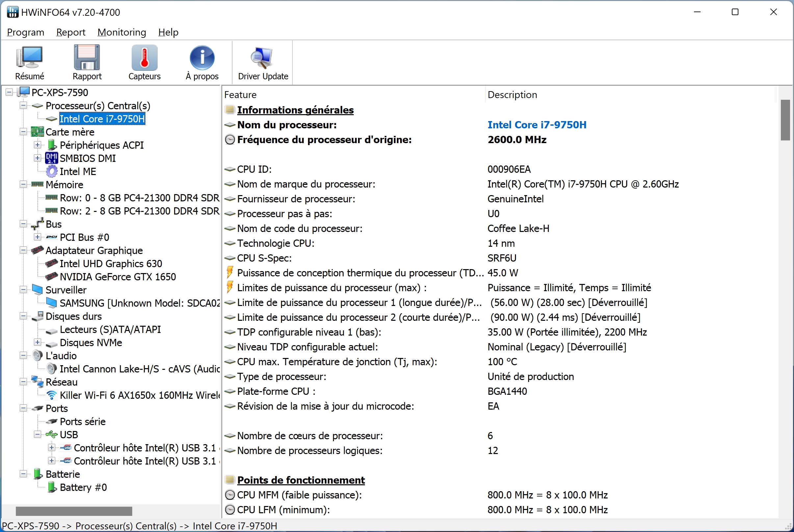Select Intel Cannon Lake-H/S audio entry

click(x=140, y=369)
